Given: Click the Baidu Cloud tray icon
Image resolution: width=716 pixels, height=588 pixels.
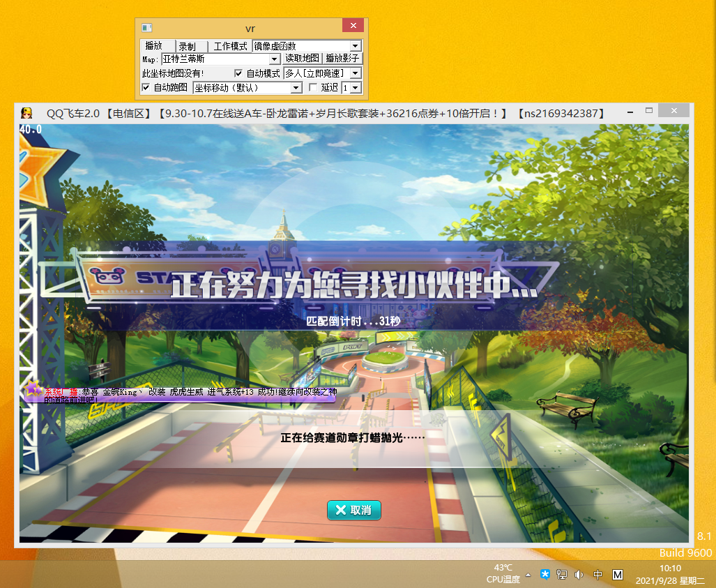Looking at the screenshot, I should click(x=545, y=574).
